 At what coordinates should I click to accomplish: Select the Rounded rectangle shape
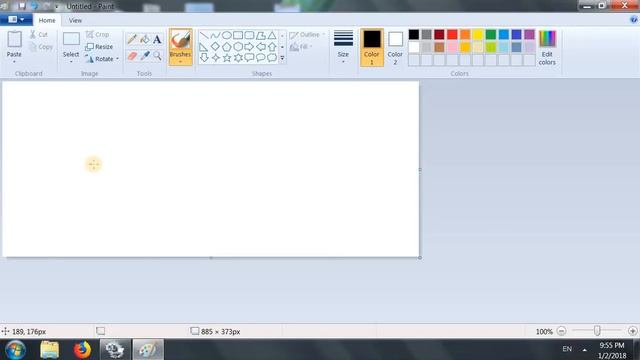click(x=249, y=36)
